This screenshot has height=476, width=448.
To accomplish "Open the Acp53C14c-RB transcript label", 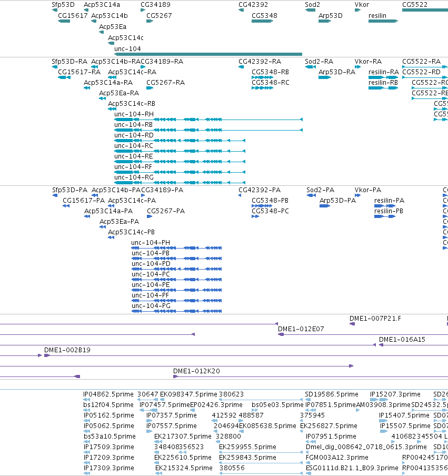I will pos(132,104).
